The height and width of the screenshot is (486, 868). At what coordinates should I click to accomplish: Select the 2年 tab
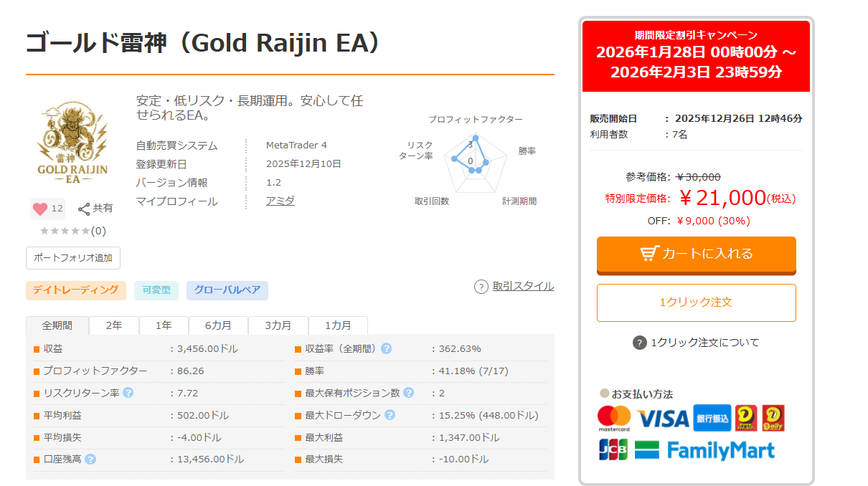[x=114, y=325]
